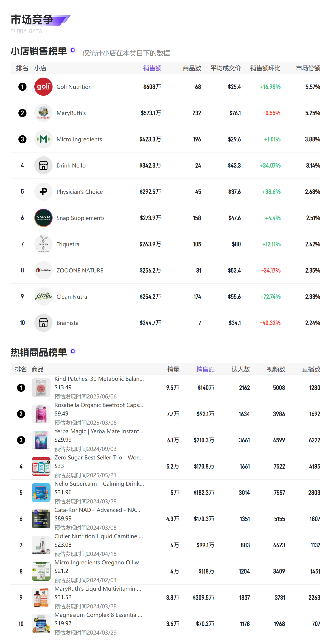Image resolution: width=330 pixels, height=644 pixels.
Task: Click the Goli Nutrition shop logo
Action: tap(43, 87)
